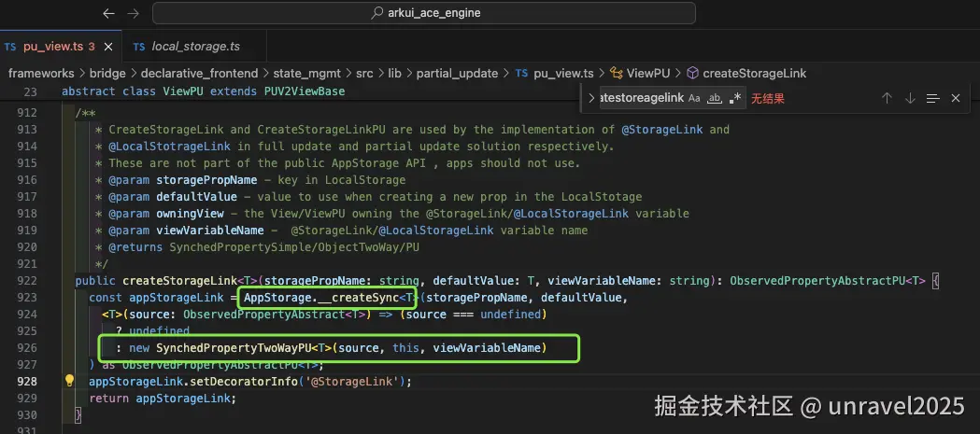Click ObservedPropertyAbstractPU<T> return type on line 922
This screenshot has width=980, height=434.
pos(828,280)
